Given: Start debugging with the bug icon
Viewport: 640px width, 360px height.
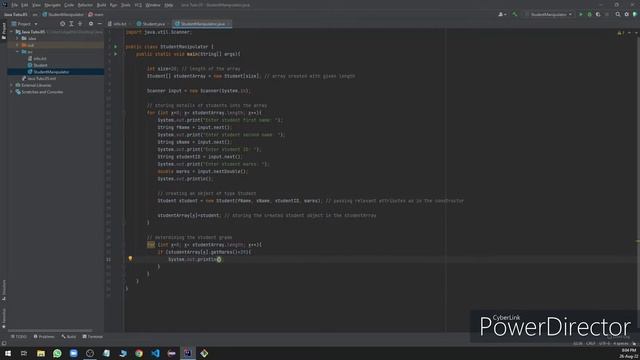Looking at the screenshot, I should 589,14.
